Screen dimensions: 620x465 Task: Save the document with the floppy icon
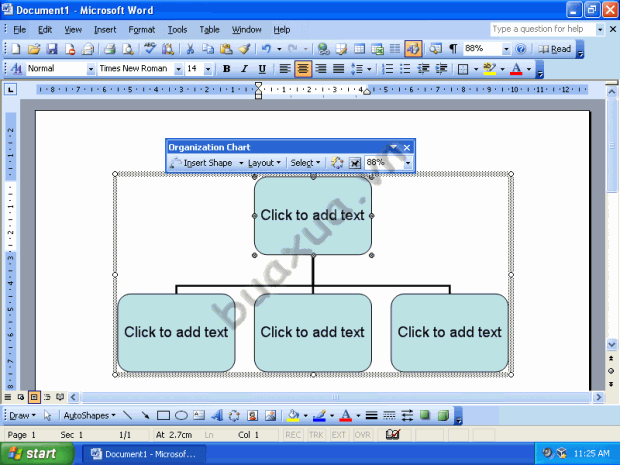click(52, 49)
